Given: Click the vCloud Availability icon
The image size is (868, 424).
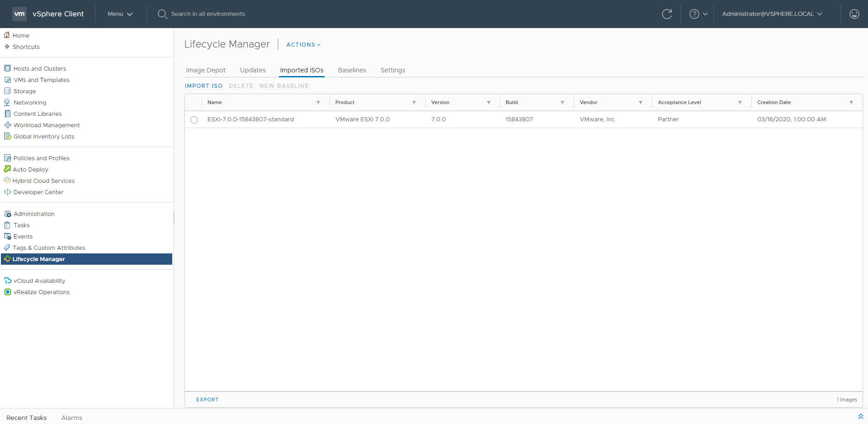Looking at the screenshot, I should [x=7, y=281].
